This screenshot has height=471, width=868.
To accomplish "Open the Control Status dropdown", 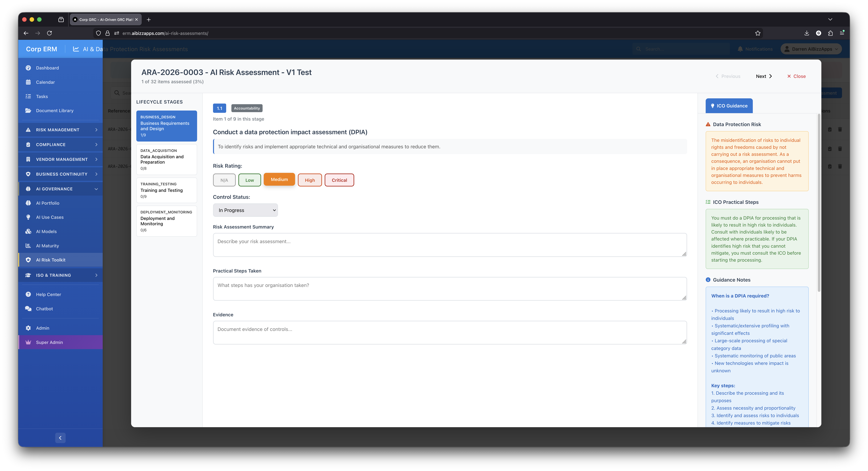I will [x=245, y=210].
